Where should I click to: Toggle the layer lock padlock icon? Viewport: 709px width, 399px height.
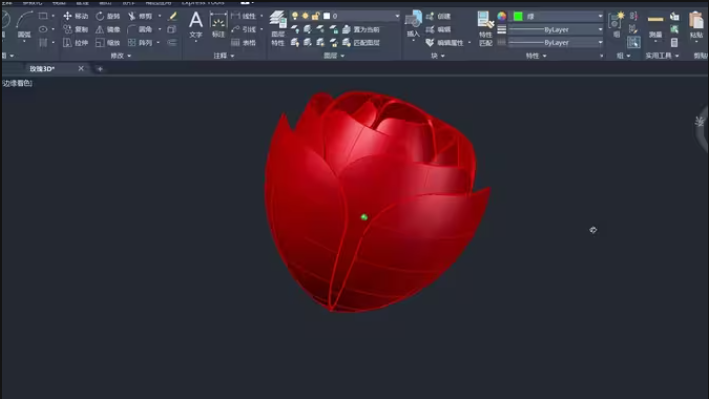pos(316,16)
